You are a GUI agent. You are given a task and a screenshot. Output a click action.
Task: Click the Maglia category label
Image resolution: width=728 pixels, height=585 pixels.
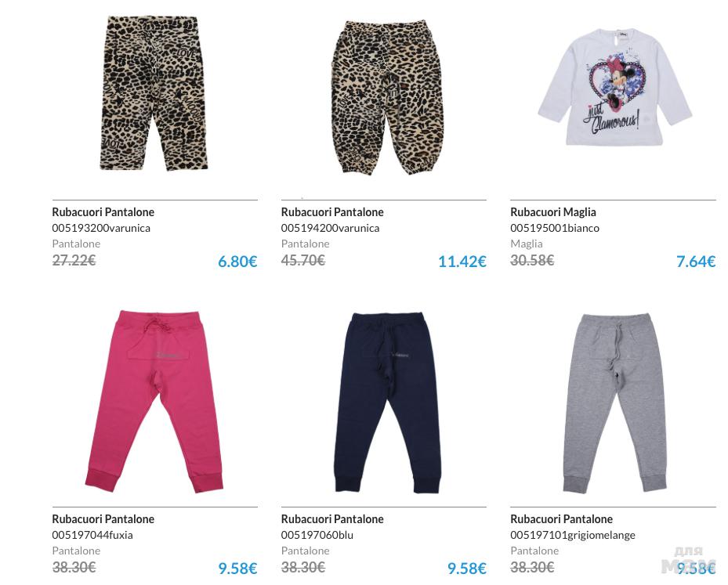[527, 244]
